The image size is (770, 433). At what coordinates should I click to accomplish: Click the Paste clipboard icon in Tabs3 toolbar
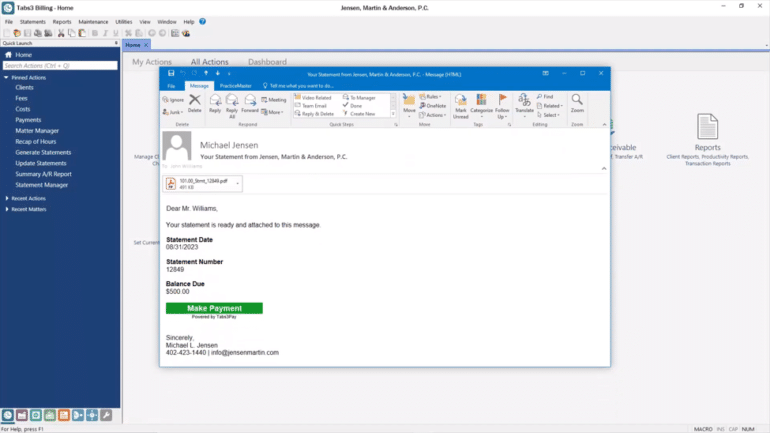pyautogui.click(x=82, y=33)
